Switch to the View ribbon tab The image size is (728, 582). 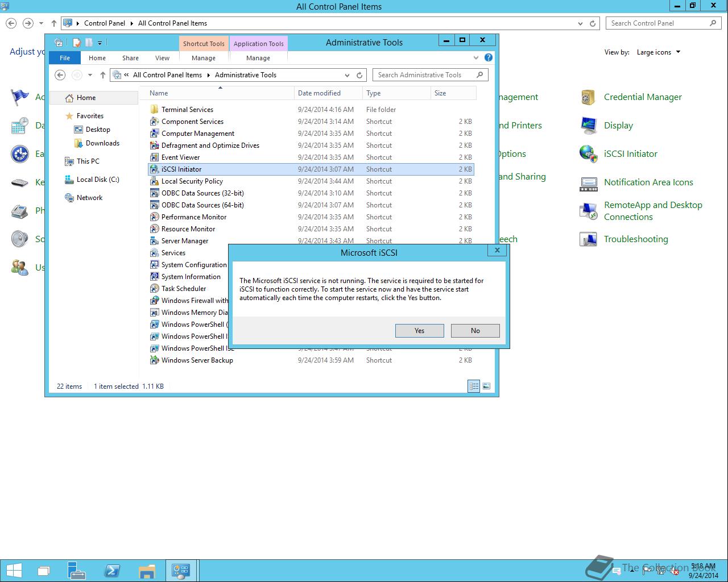(162, 58)
